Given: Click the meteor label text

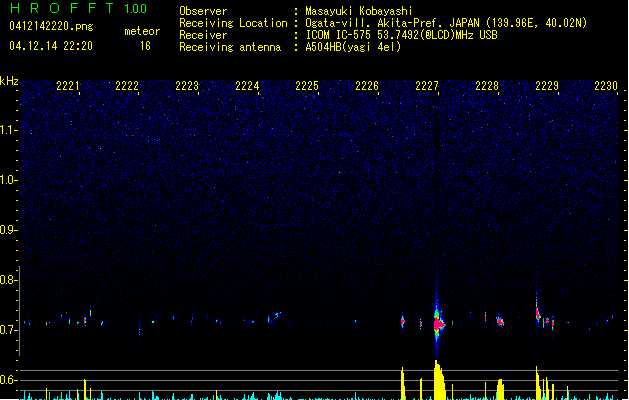Looking at the screenshot, I should click(x=142, y=31).
